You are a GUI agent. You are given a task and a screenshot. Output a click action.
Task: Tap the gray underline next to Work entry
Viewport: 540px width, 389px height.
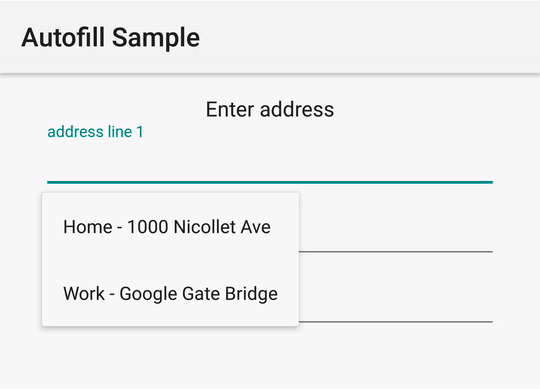click(x=396, y=322)
